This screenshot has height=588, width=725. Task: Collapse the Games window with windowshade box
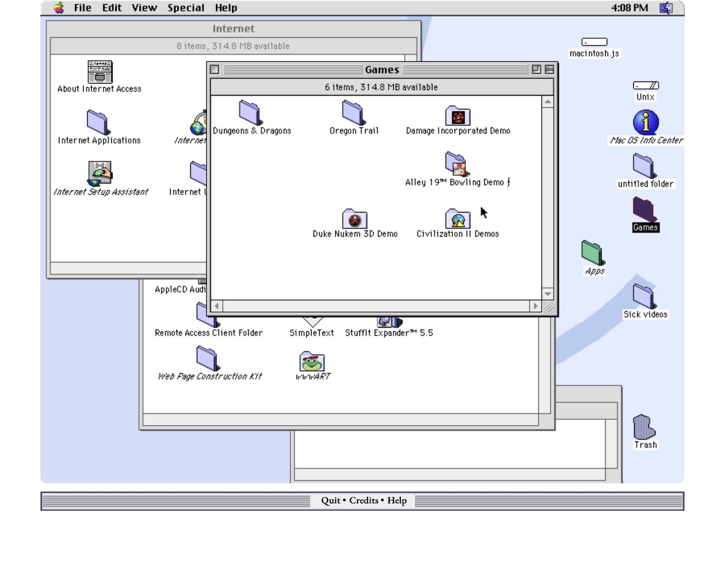point(549,69)
